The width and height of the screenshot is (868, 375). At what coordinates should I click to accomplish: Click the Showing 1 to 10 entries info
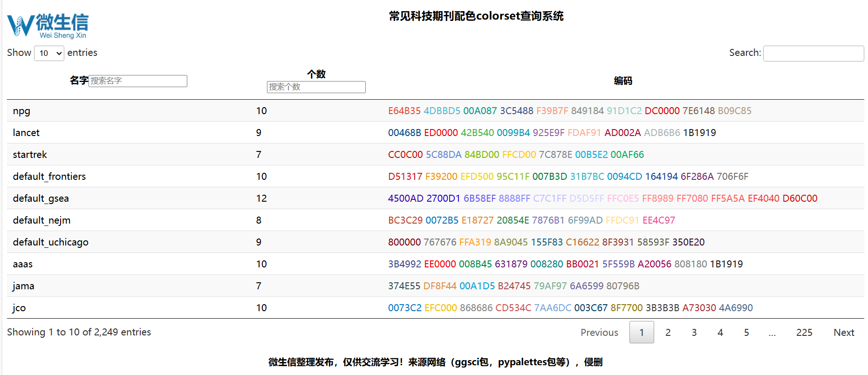(x=79, y=332)
